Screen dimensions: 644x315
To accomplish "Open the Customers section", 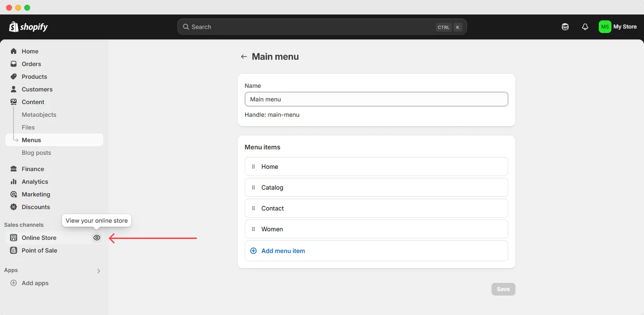I will coord(37,89).
